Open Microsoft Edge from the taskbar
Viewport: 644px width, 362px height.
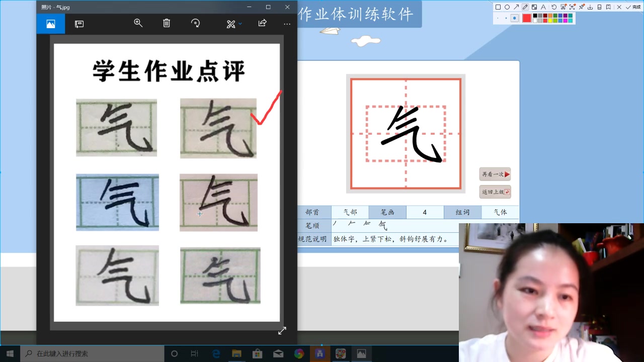point(215,353)
